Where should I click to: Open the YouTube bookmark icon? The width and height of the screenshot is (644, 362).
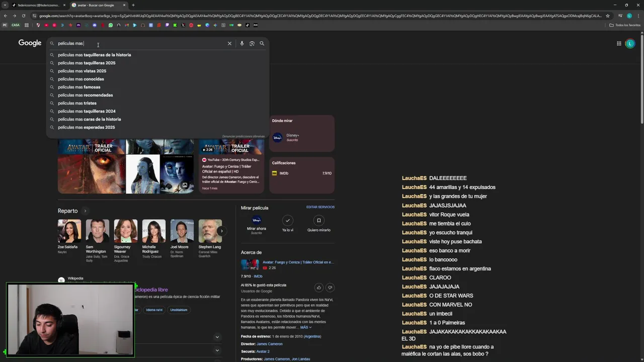point(46,25)
